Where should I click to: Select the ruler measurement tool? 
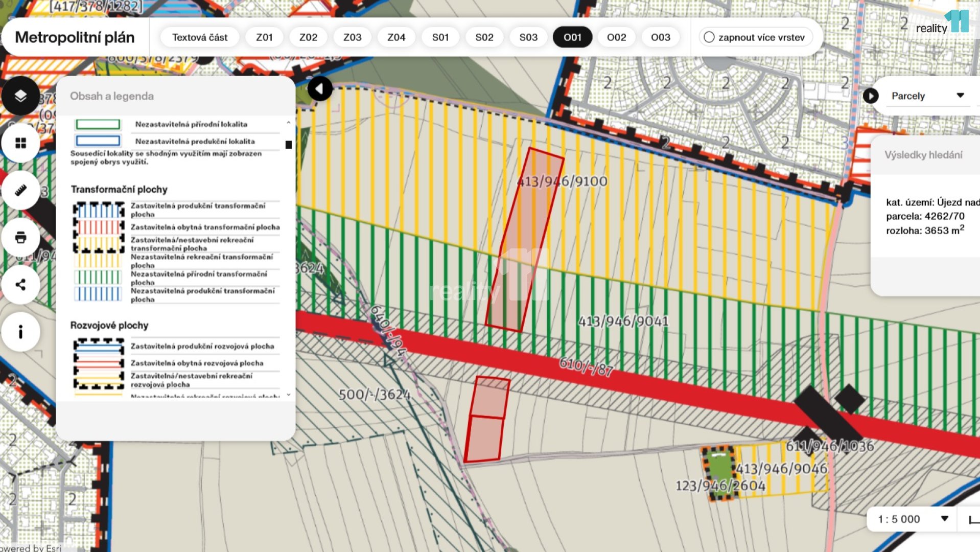coord(20,191)
